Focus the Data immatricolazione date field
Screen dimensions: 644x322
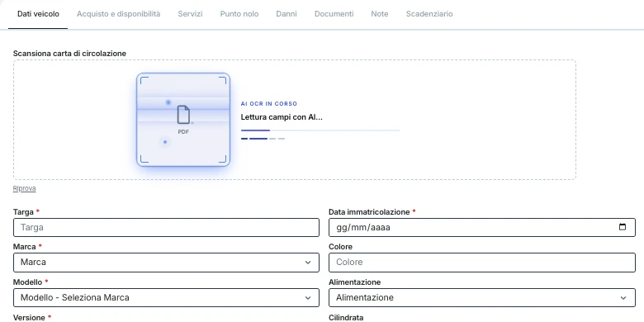click(482, 228)
